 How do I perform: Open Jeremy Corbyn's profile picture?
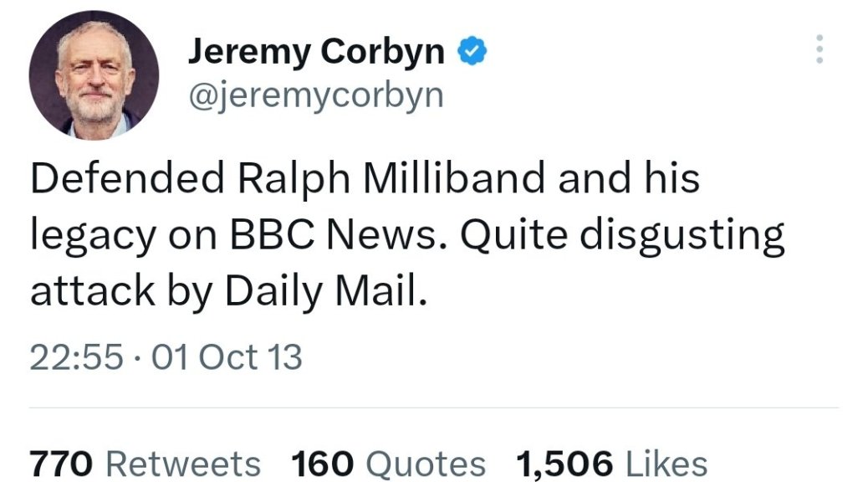click(94, 76)
